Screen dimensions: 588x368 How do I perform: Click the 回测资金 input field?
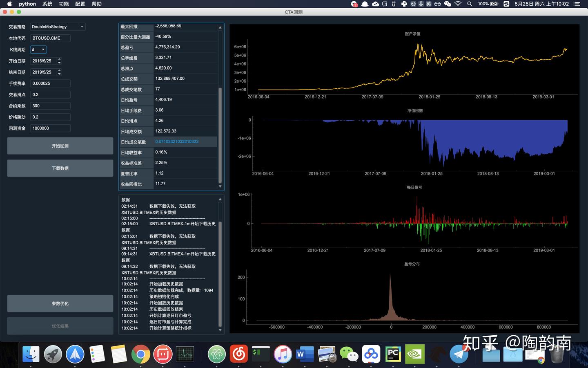(x=50, y=128)
